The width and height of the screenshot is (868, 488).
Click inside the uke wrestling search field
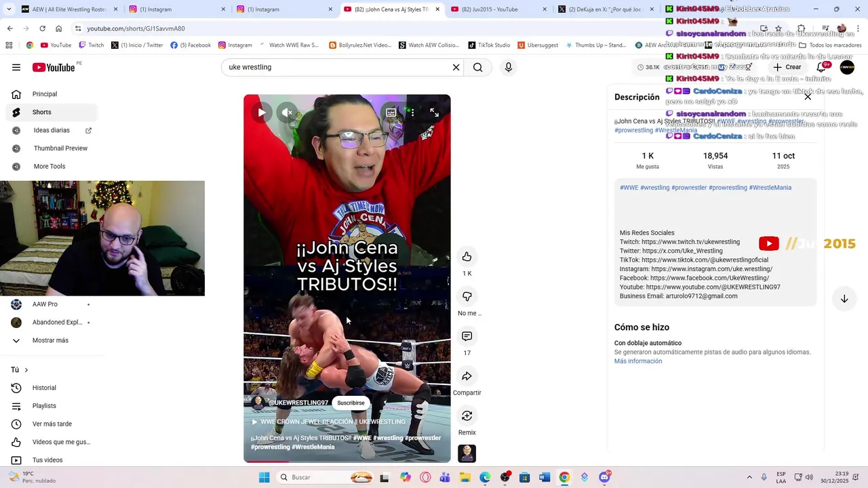tap(336, 67)
